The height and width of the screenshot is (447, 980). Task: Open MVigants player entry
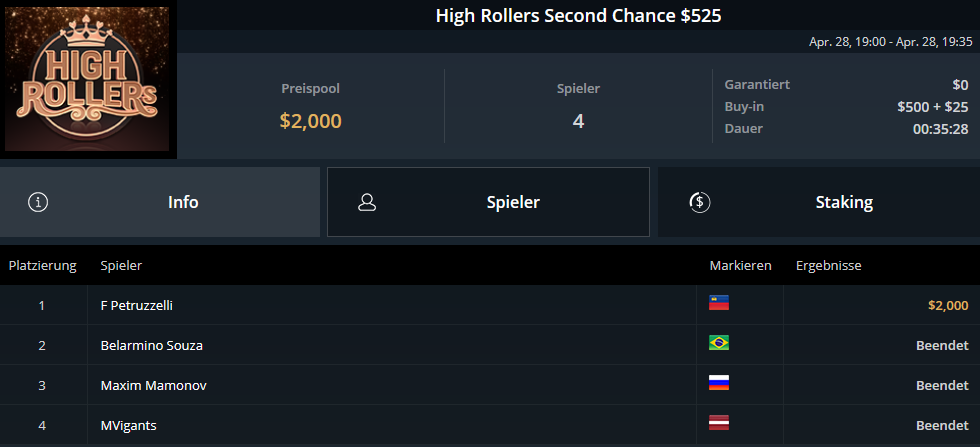pyautogui.click(x=128, y=426)
